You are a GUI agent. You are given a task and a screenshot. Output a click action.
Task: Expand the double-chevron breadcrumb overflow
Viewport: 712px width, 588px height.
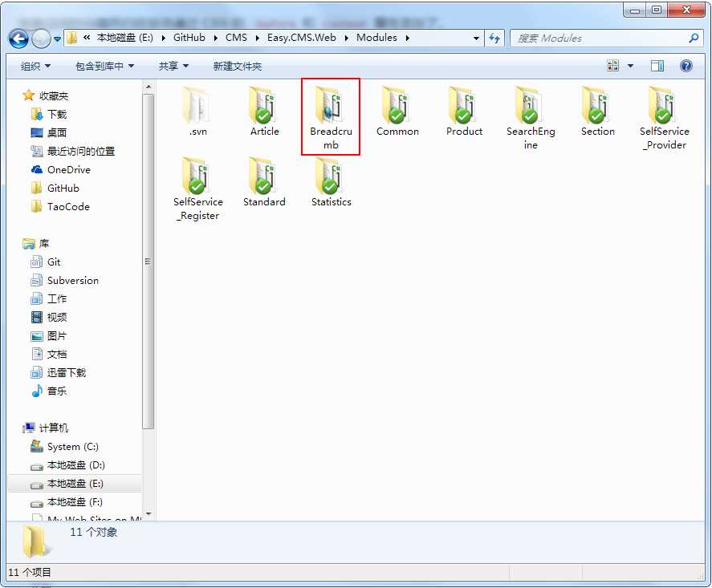coord(86,38)
